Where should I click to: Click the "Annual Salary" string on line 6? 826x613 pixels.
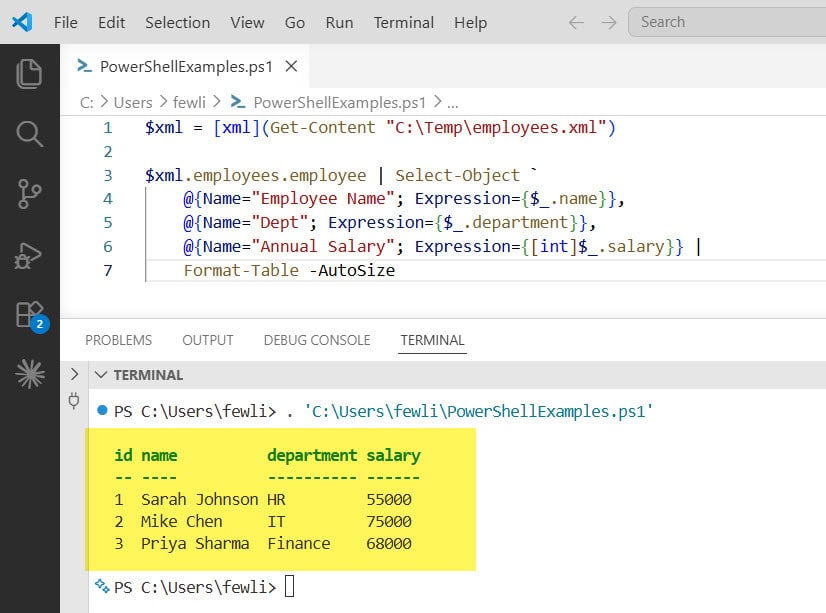tap(323, 246)
